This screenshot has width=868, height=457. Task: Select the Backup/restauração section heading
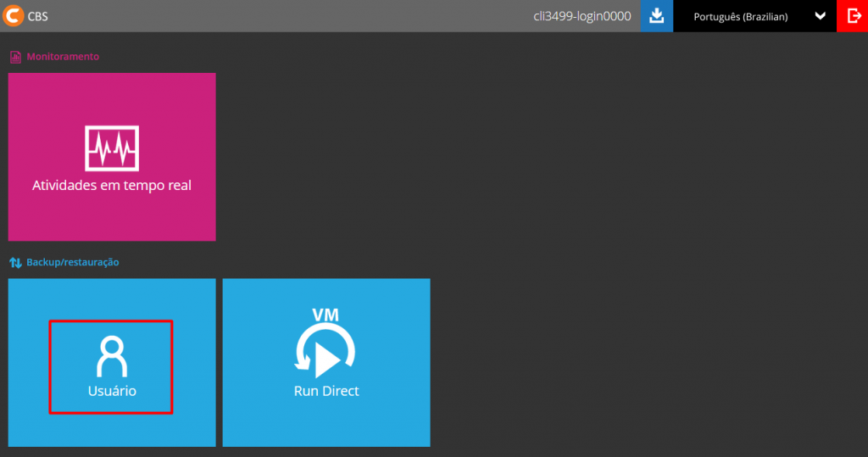pyautogui.click(x=73, y=263)
